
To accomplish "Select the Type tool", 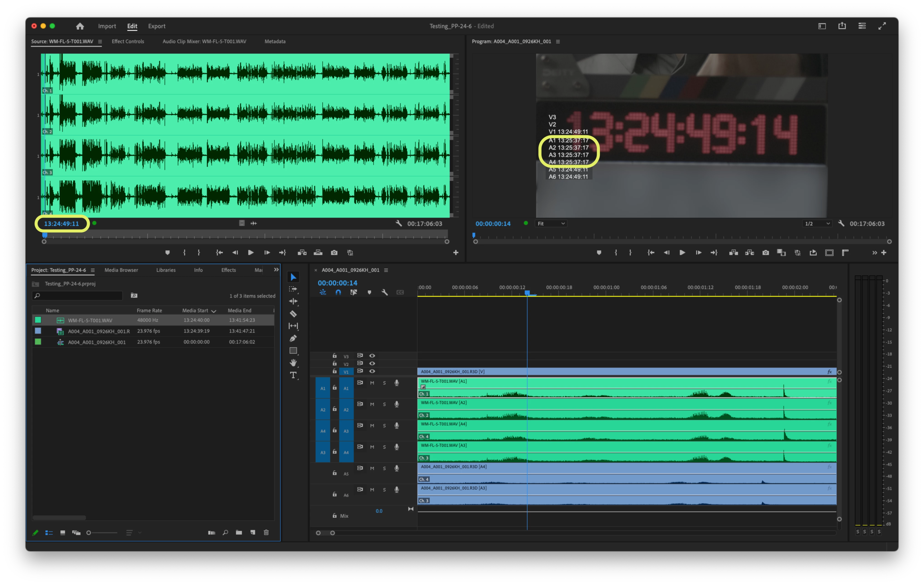I will [293, 375].
